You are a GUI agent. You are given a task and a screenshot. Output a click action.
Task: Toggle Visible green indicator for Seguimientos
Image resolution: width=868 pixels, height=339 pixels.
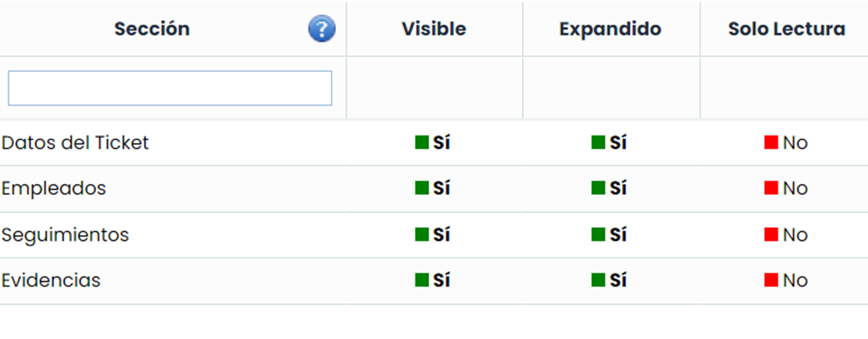coord(422,235)
